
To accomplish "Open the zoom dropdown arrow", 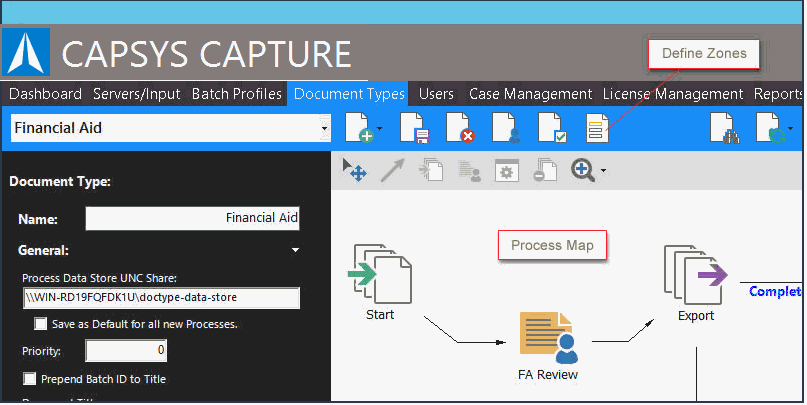I will (x=603, y=171).
